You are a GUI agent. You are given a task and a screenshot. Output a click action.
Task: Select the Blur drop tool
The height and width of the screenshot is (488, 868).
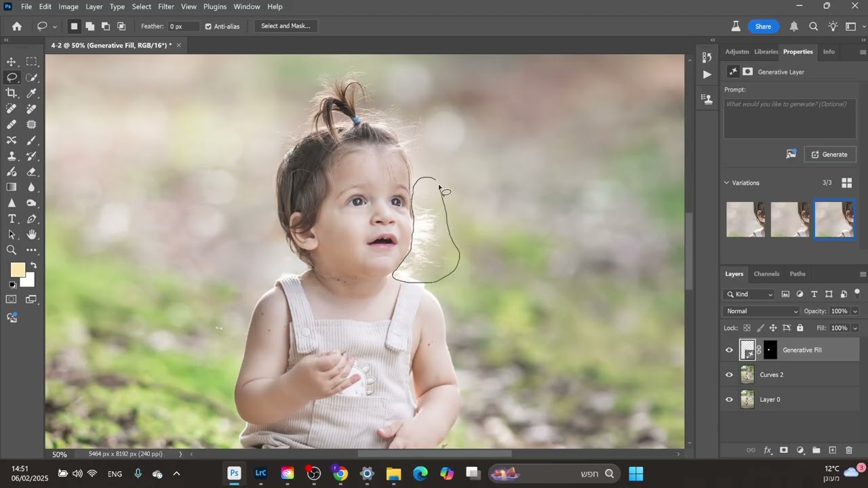point(31,187)
